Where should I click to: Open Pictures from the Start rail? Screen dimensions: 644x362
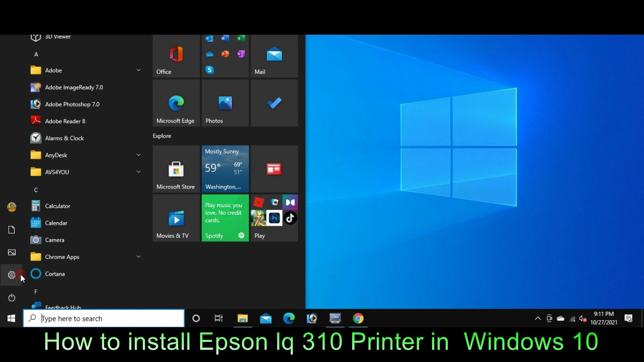coord(12,252)
